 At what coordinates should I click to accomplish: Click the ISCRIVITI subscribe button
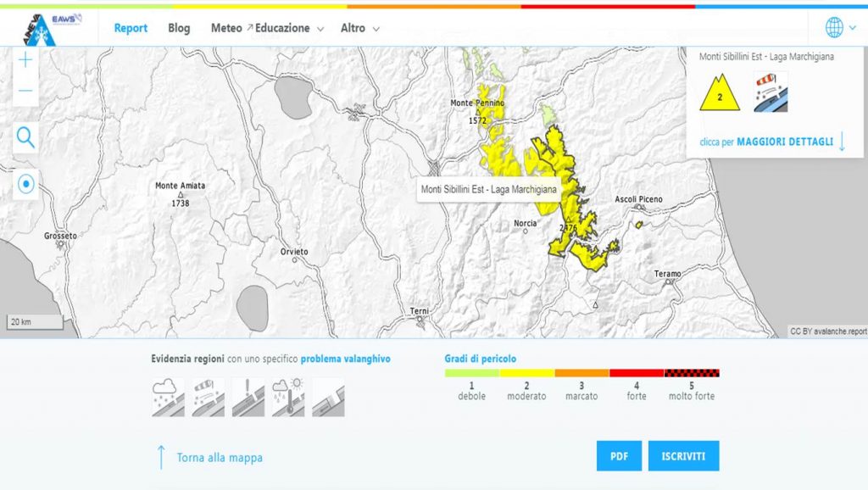click(683, 456)
